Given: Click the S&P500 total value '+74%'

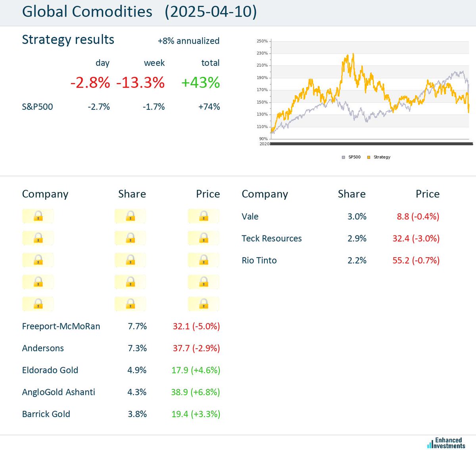Looking at the screenshot, I should (x=209, y=107).
